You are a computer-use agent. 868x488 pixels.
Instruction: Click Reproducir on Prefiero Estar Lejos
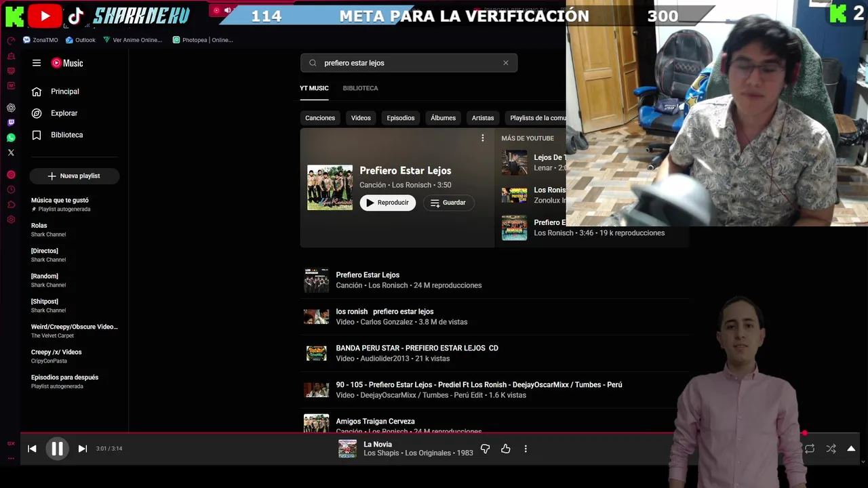point(388,203)
